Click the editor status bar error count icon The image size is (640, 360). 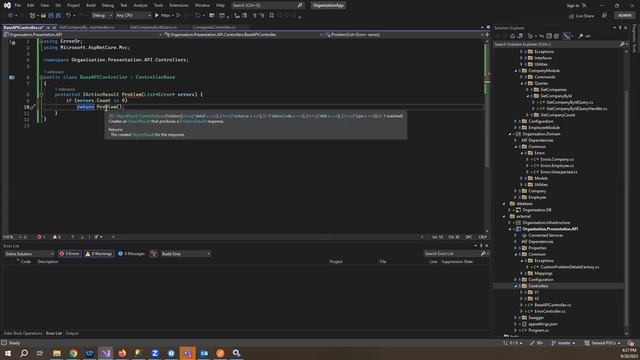(40, 237)
